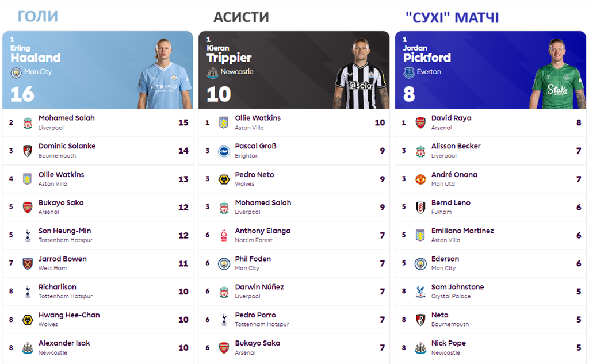Click Aston Villa crest beside Ollie Watkins assists
This screenshot has height=364, width=589.
pyautogui.click(x=224, y=122)
